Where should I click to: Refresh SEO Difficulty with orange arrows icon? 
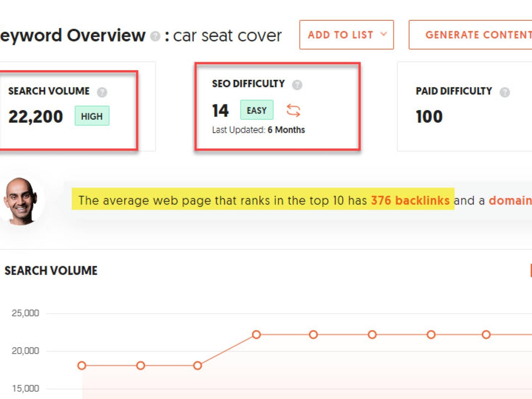click(293, 110)
